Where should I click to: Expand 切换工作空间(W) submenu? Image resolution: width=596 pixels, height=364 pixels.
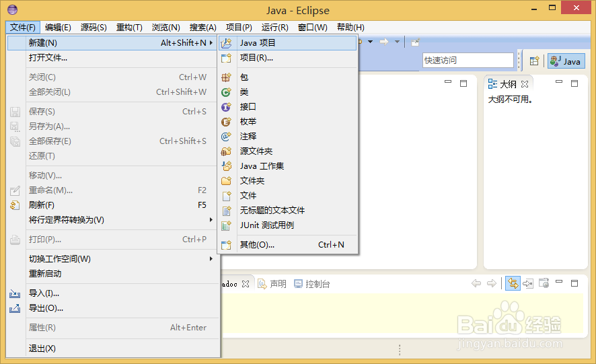tap(211, 258)
